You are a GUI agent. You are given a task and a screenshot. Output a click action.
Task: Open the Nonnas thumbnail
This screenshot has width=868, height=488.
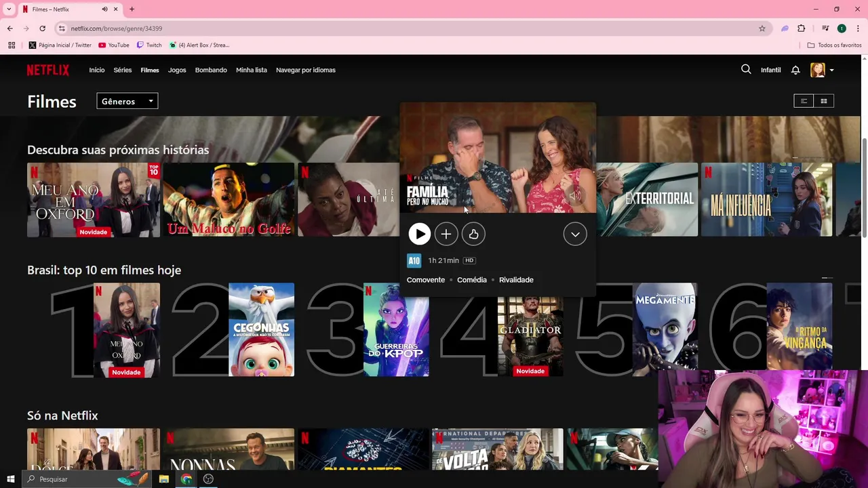point(229,449)
